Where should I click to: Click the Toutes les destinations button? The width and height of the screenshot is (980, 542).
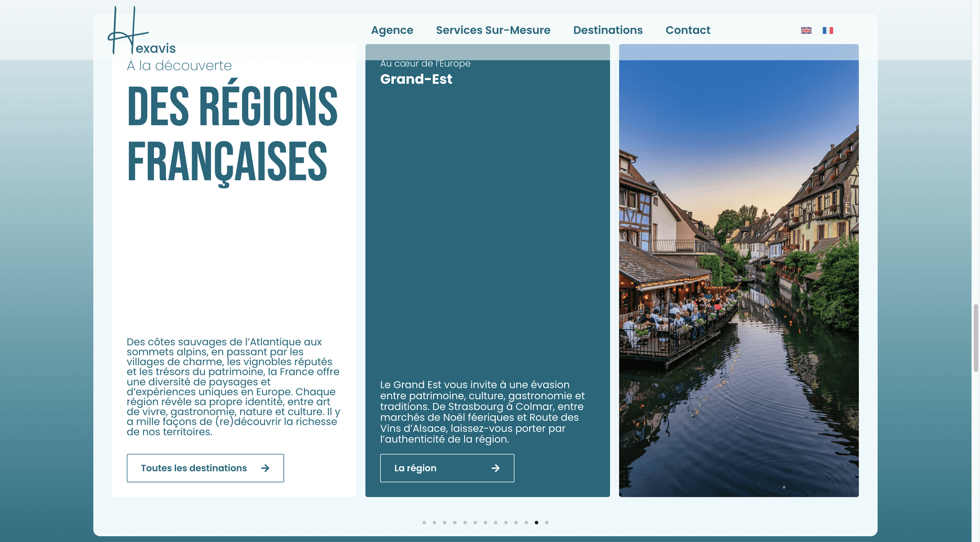[205, 468]
